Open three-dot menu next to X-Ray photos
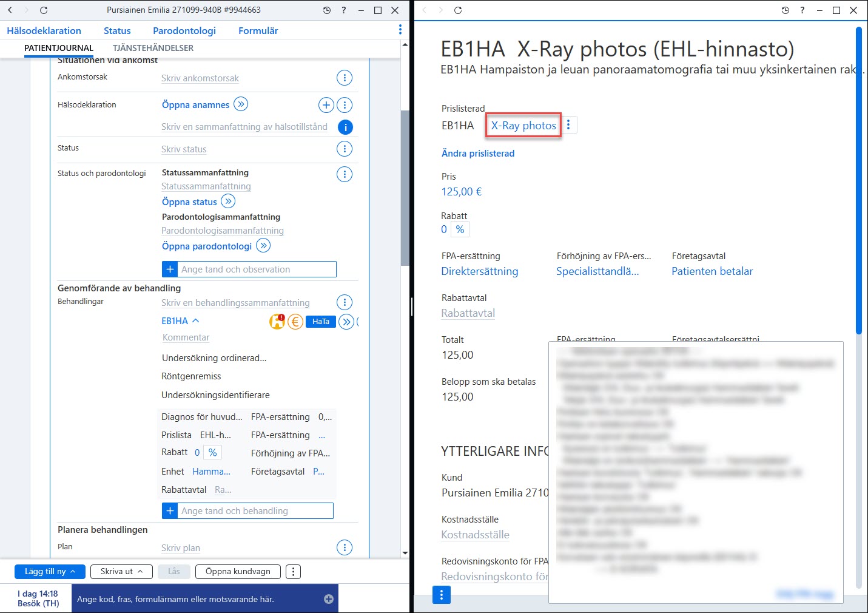Screen dimensions: 868x613 568,125
